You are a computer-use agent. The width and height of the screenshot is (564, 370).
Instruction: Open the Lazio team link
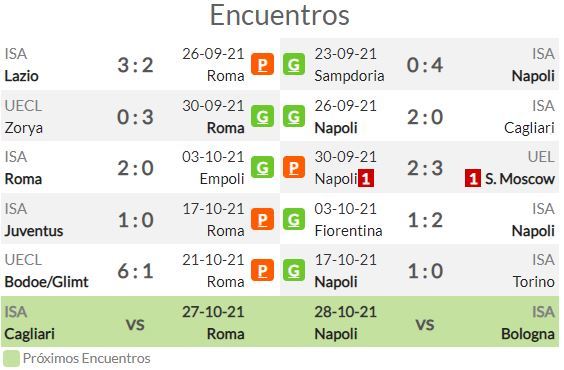[22, 76]
